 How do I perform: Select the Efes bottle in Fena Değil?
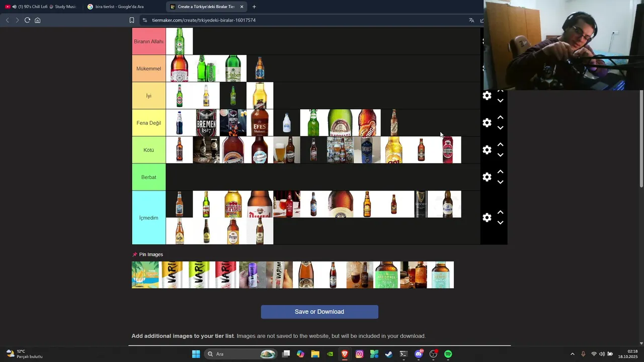point(260,123)
